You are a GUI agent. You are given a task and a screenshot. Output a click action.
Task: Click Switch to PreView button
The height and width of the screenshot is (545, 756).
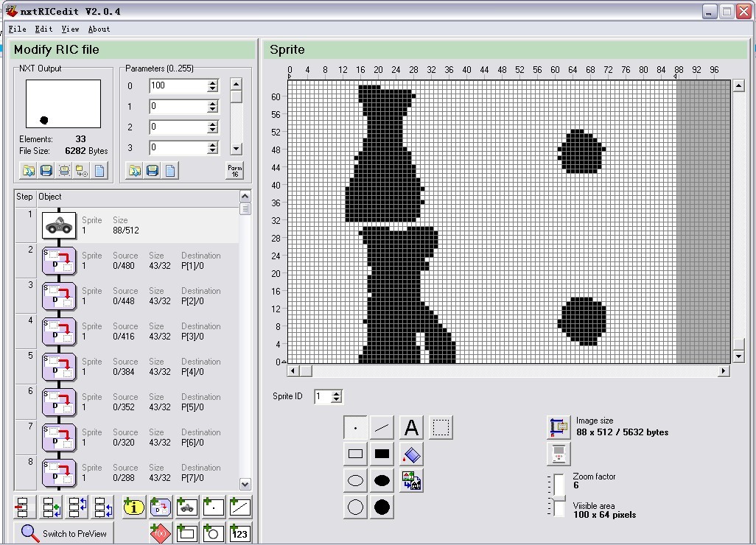(x=63, y=533)
